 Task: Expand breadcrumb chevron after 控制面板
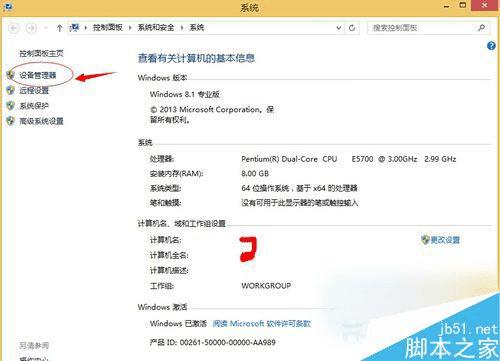point(130,28)
